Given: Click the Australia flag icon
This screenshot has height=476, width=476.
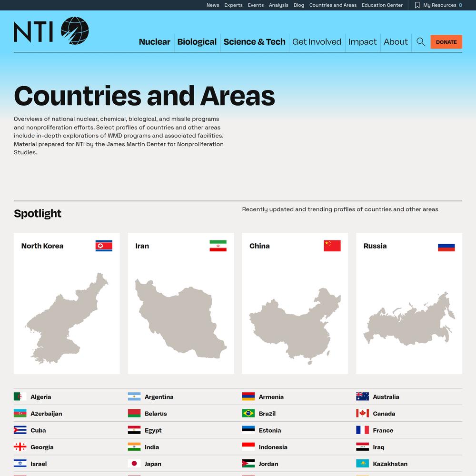Looking at the screenshot, I should (x=362, y=397).
